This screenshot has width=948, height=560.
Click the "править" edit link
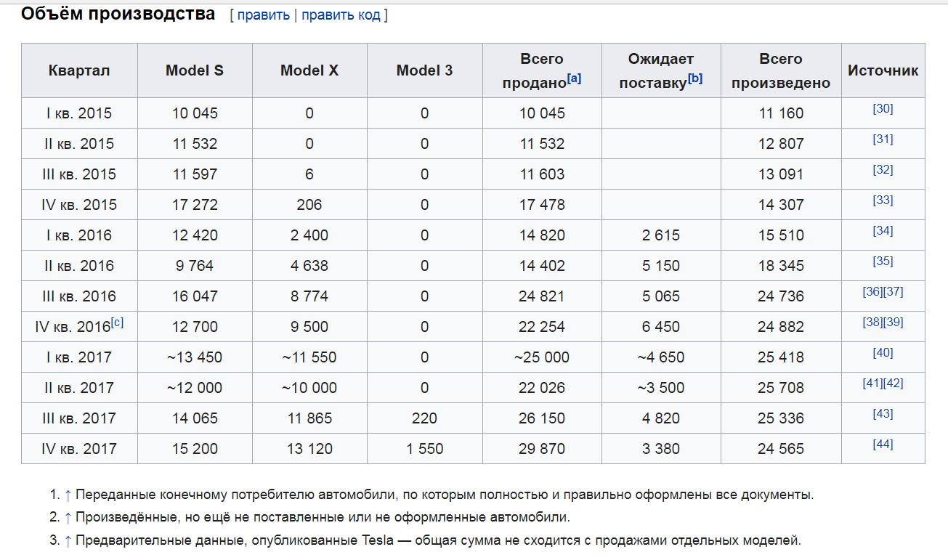(x=263, y=15)
